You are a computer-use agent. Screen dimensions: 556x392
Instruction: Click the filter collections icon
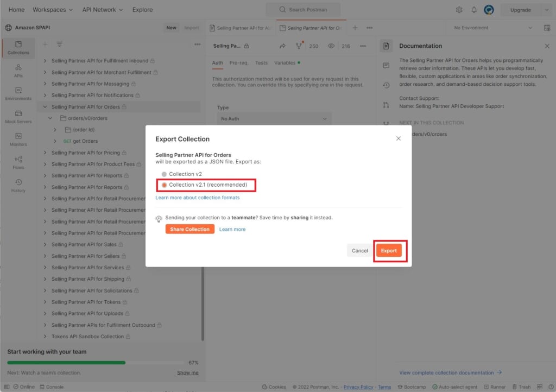click(59, 45)
